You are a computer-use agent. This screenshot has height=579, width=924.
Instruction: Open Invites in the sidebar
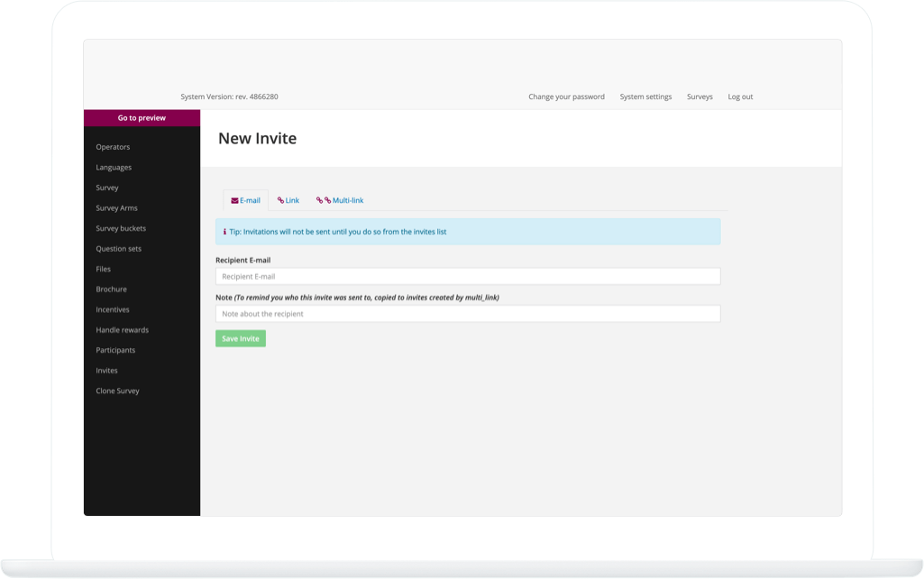click(x=106, y=371)
